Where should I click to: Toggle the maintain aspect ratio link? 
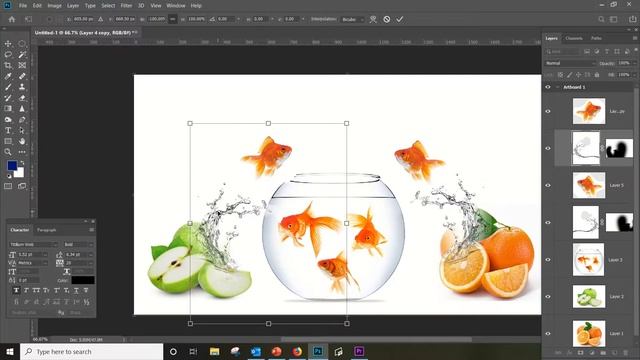[x=173, y=19]
